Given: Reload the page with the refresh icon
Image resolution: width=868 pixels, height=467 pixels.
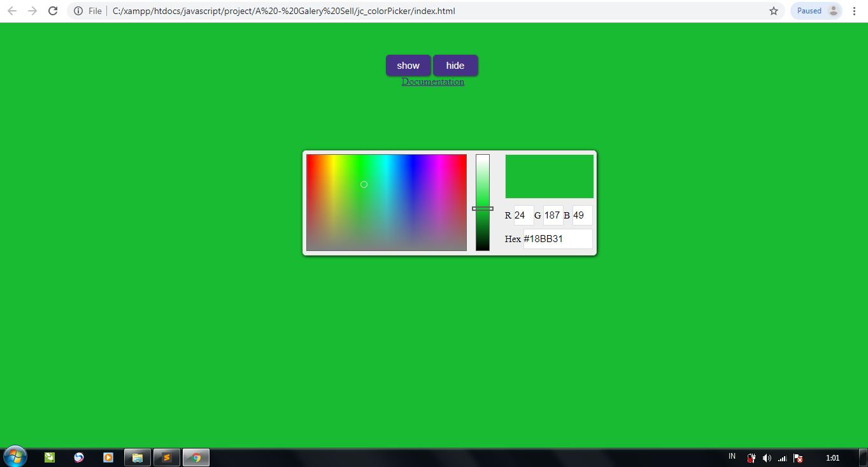Looking at the screenshot, I should (53, 11).
